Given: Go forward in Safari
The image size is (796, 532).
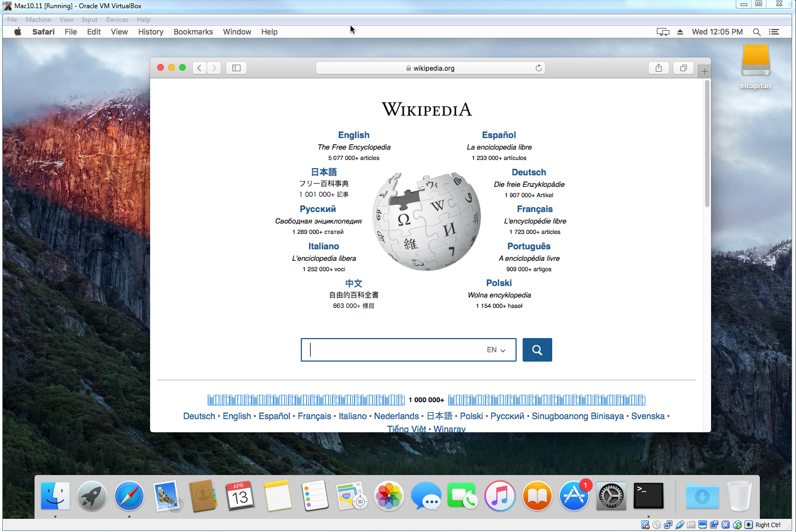Looking at the screenshot, I should click(x=214, y=68).
